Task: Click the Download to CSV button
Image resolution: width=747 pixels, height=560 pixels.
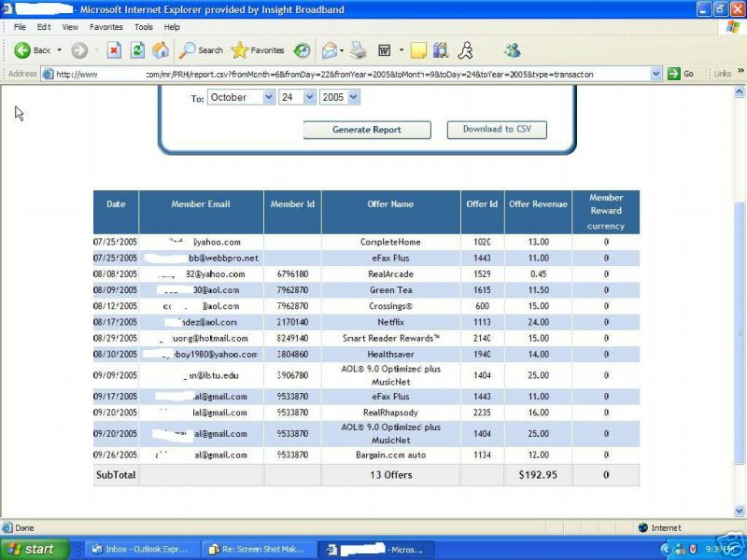Action: (x=497, y=129)
